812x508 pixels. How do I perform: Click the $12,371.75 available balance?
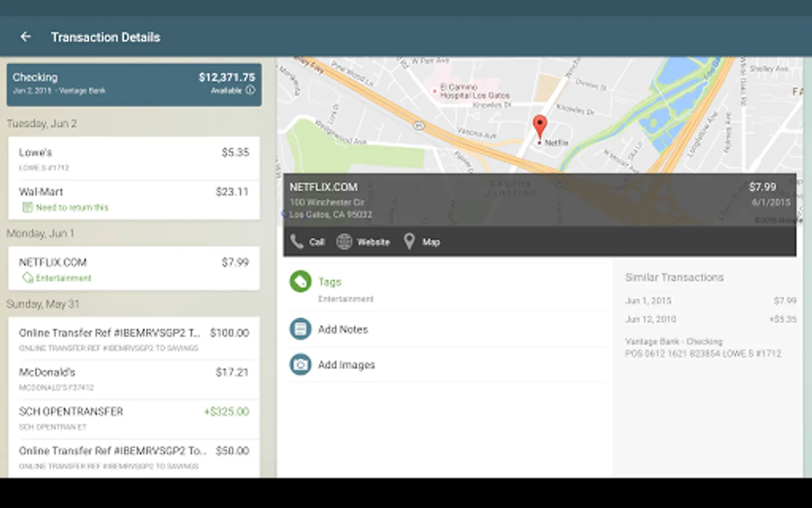tap(227, 77)
